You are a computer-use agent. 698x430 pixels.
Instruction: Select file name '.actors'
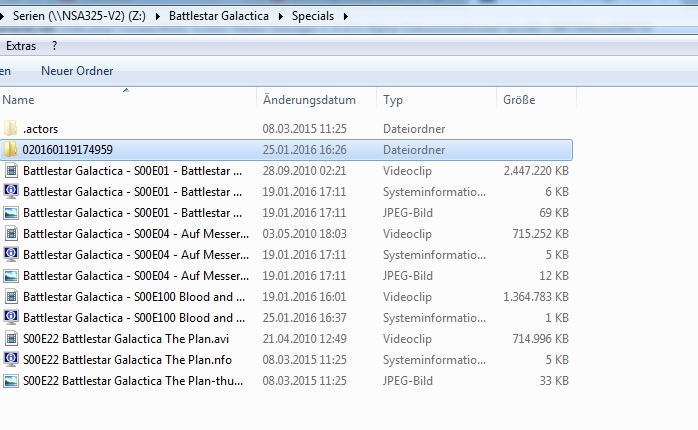(40, 129)
